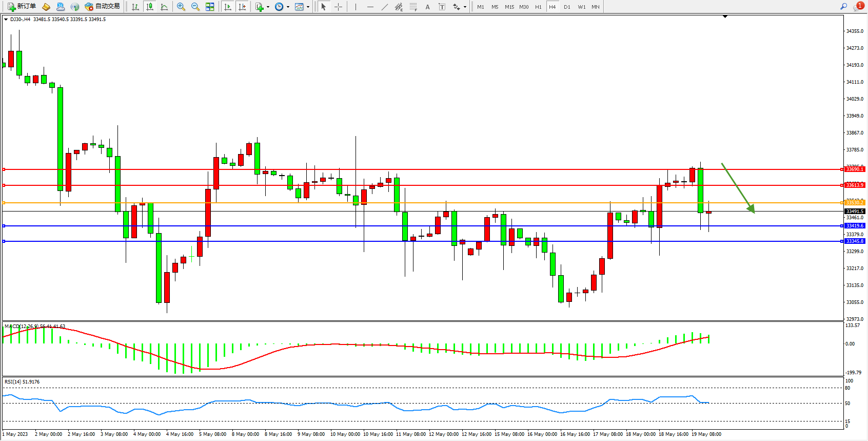
Task: Switch to the D1 timeframe
Action: (567, 7)
